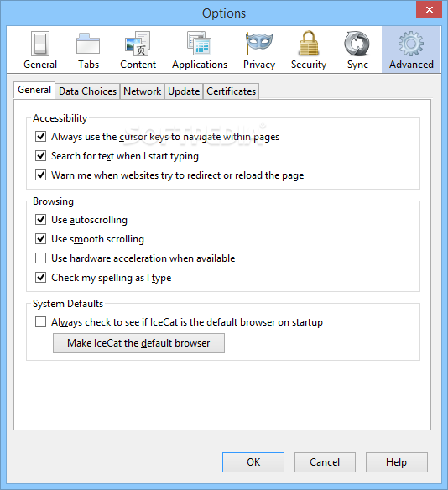Open the Tabs options category
448x490 pixels.
(88, 50)
